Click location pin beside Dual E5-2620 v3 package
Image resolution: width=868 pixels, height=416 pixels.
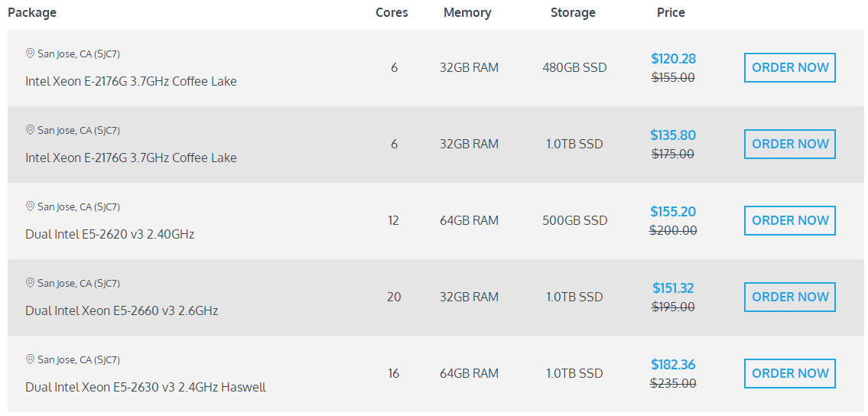pos(31,206)
